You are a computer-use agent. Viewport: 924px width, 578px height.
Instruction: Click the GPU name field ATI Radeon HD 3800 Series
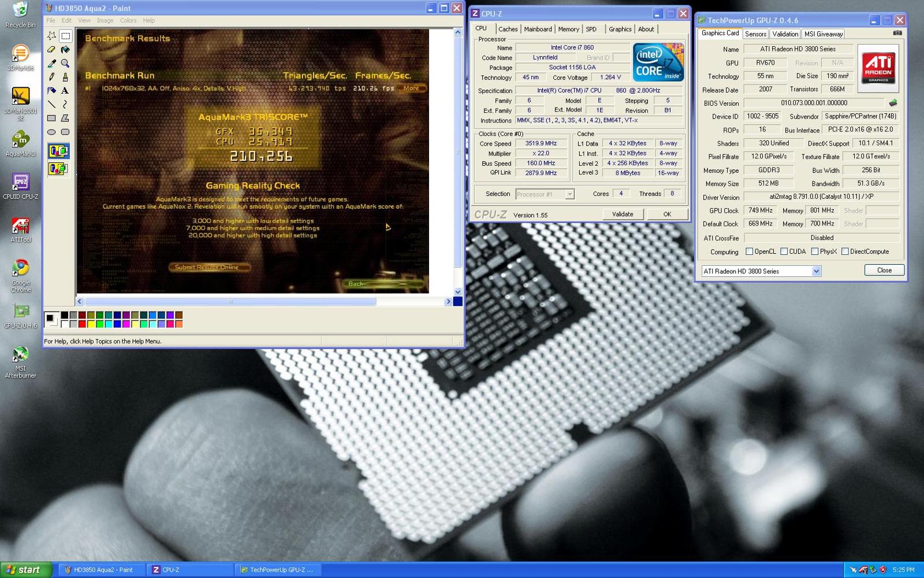tap(798, 49)
